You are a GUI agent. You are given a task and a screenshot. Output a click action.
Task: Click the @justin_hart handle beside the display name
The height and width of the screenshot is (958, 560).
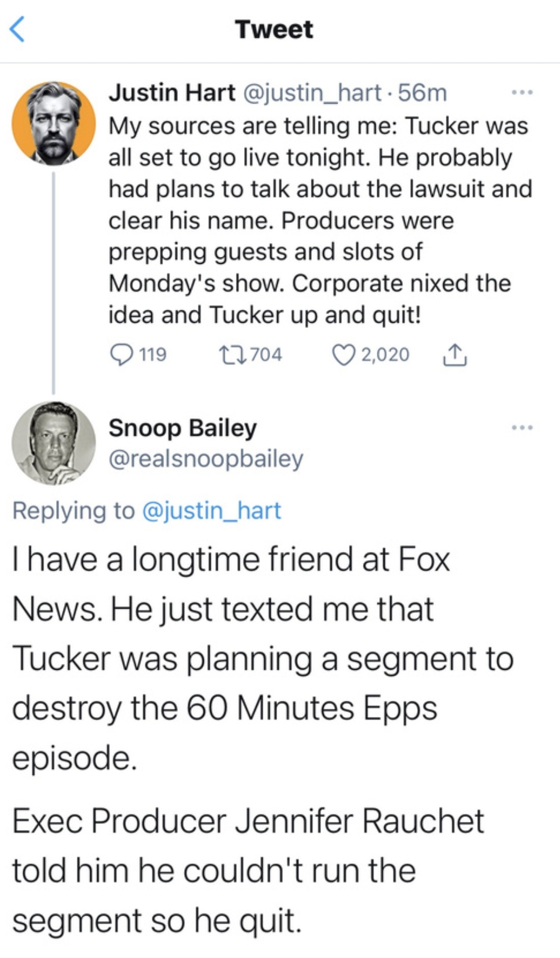tap(312, 93)
